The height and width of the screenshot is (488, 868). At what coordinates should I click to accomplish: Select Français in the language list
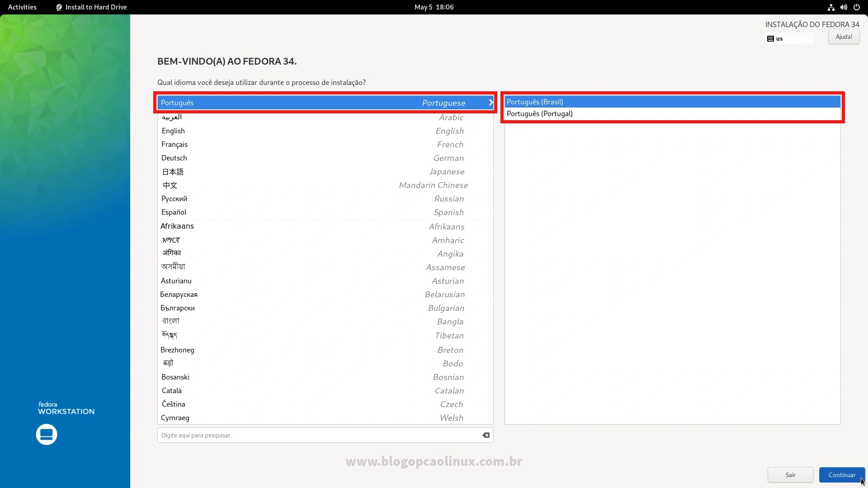click(325, 144)
